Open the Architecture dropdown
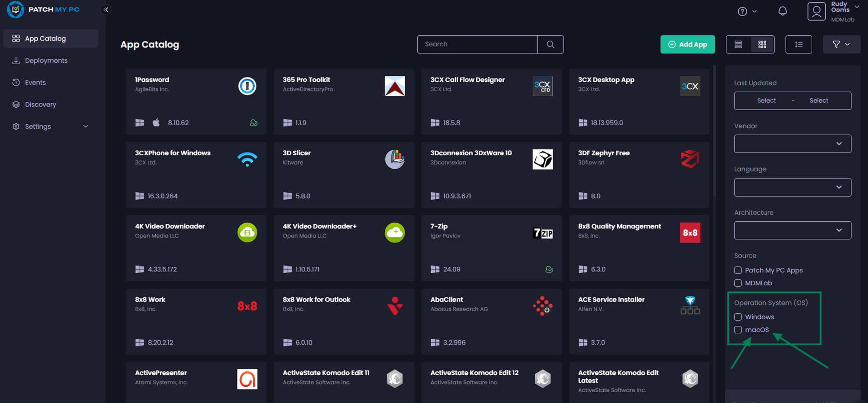This screenshot has width=868, height=403. [x=793, y=230]
